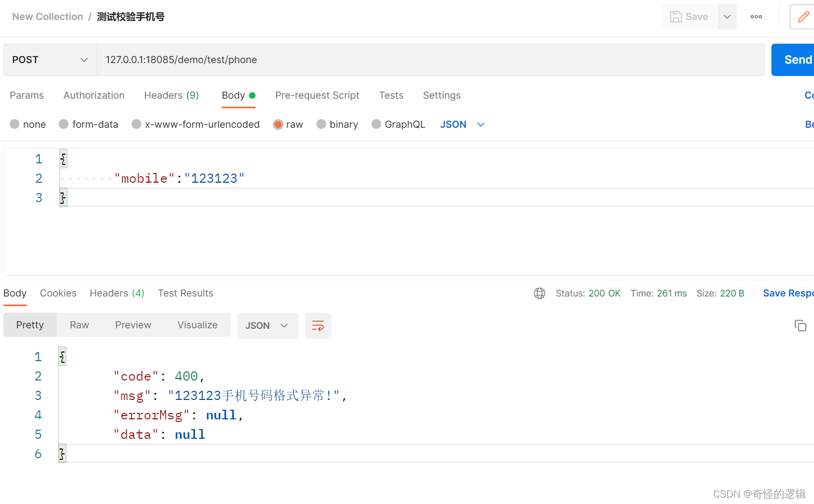Click the request name 测试校验手机号

pos(131,17)
